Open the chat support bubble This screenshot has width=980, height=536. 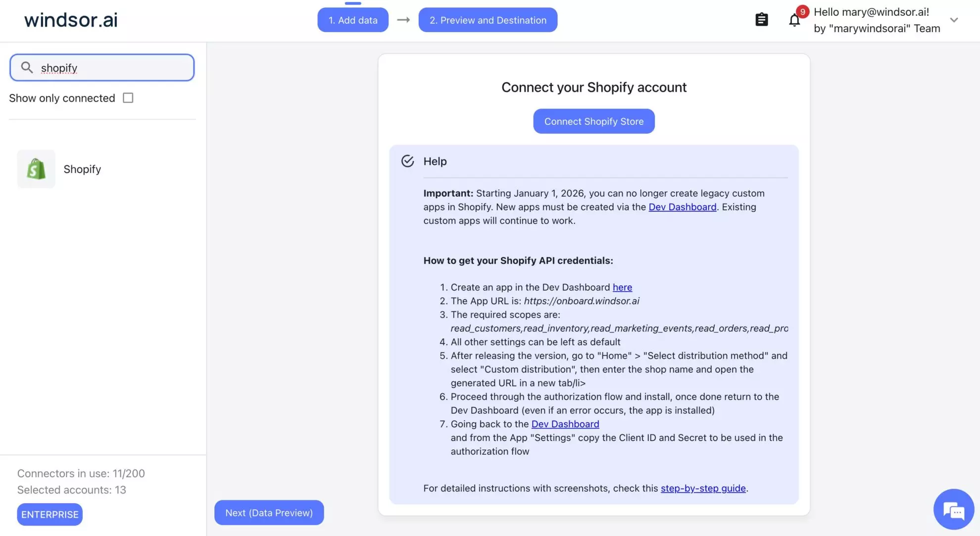(x=953, y=509)
